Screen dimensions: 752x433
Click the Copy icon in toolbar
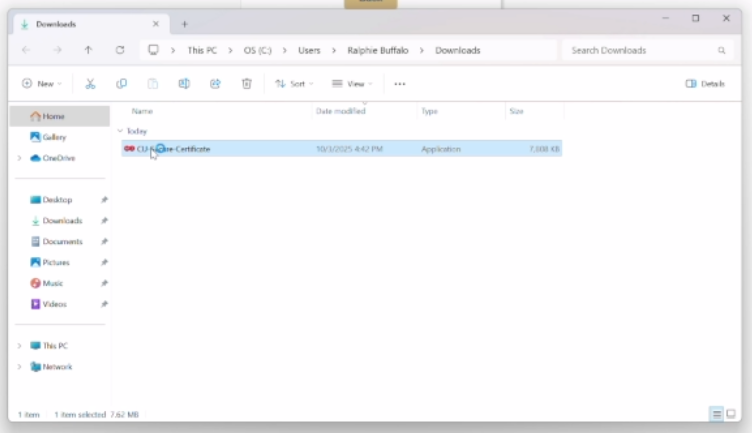coord(121,84)
